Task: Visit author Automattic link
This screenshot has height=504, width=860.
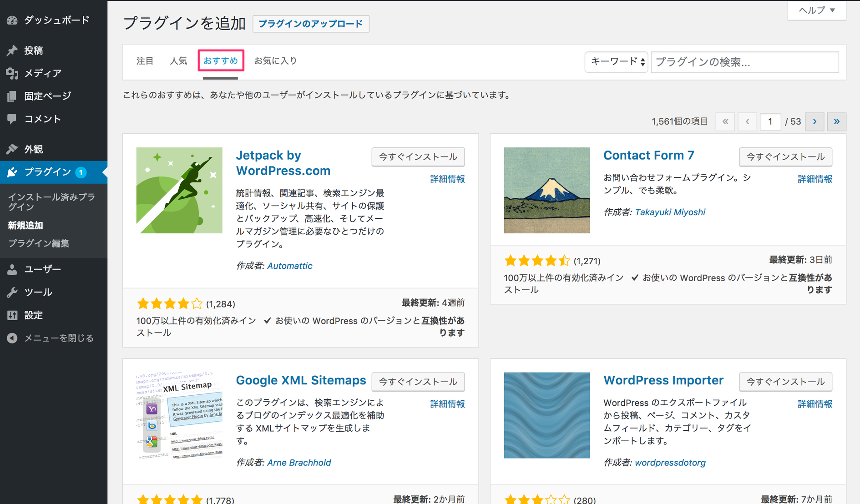Action: pyautogui.click(x=289, y=266)
